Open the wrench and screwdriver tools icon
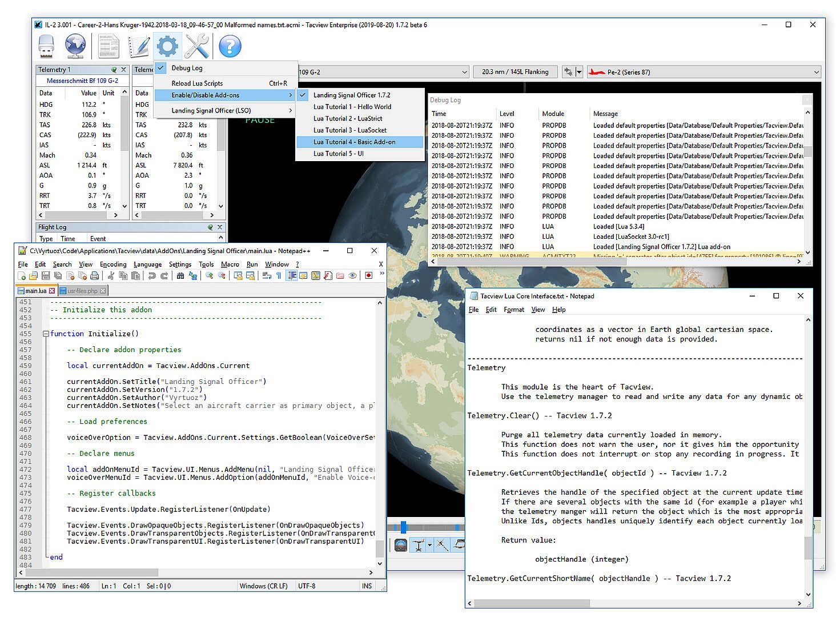The image size is (840, 617). coord(197,46)
